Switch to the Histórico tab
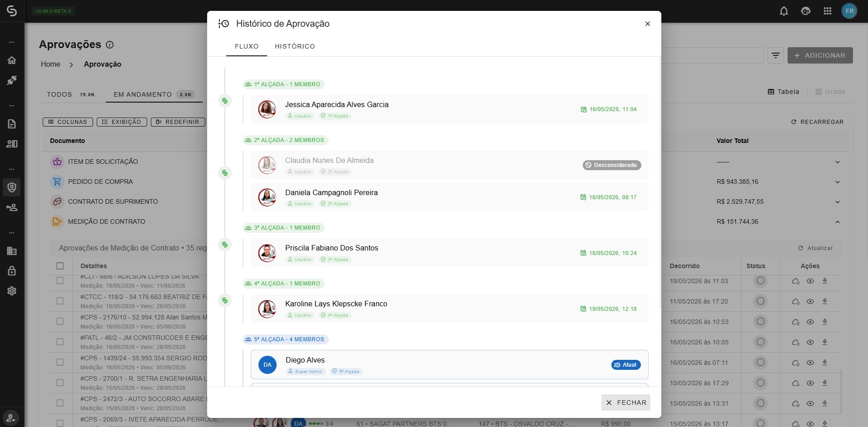 tap(295, 46)
